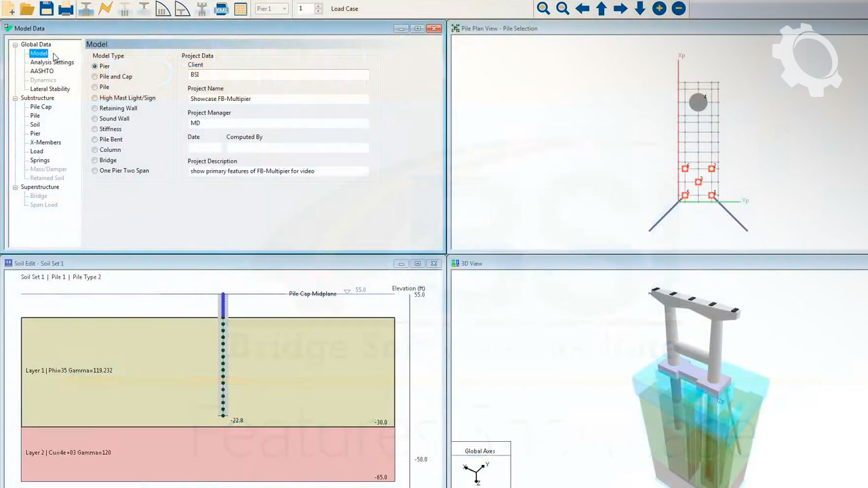
Task: Collapse the Global Data tree node
Action: 15,45
